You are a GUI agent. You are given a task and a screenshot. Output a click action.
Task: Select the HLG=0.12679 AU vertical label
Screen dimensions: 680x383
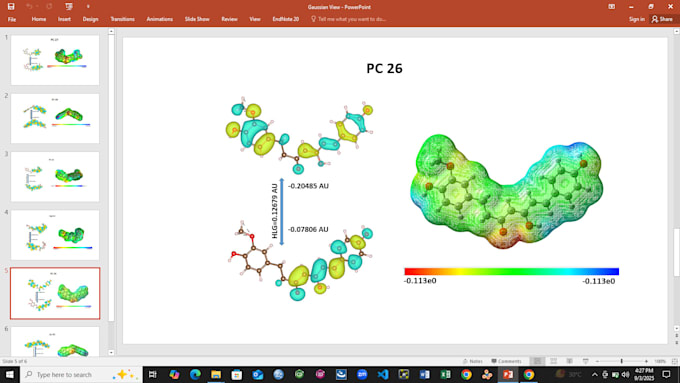click(275, 211)
